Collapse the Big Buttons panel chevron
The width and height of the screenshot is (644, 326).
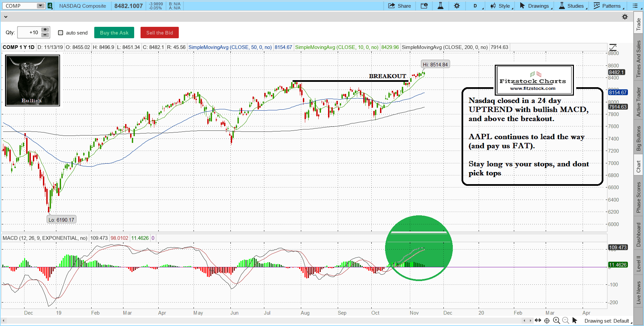tap(6, 17)
